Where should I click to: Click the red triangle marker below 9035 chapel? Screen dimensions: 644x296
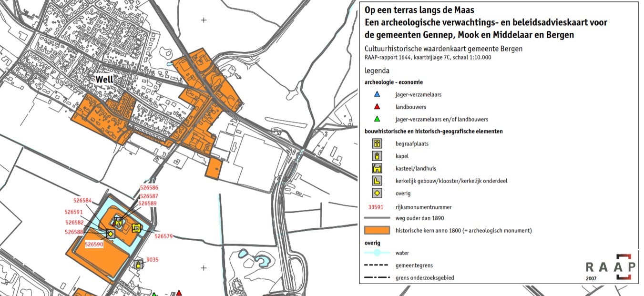click(179, 293)
